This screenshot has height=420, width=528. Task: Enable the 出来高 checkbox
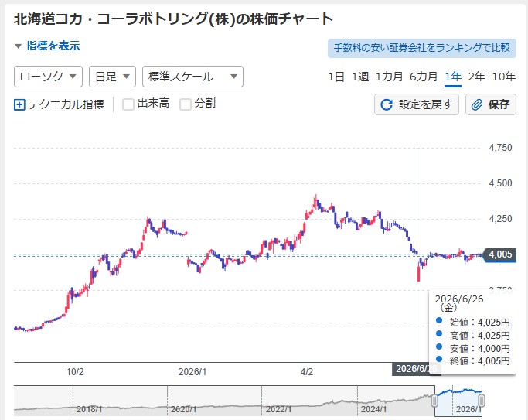[x=128, y=104]
